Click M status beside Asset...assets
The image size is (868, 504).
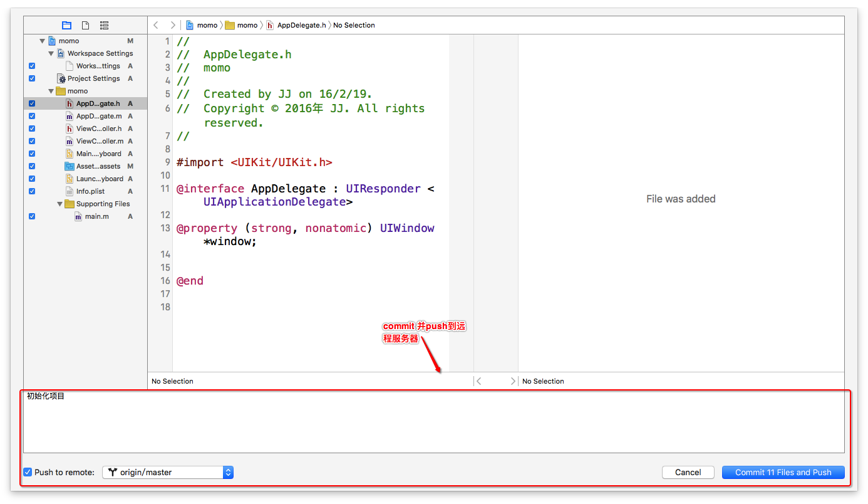[130, 166]
